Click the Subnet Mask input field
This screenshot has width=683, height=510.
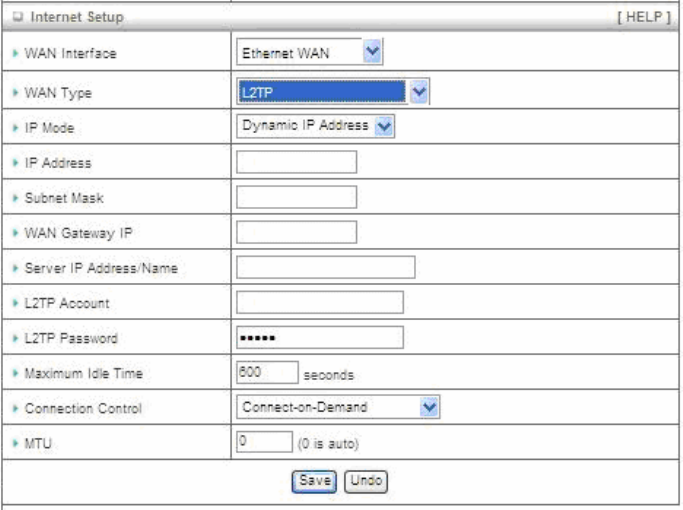pyautogui.click(x=296, y=197)
